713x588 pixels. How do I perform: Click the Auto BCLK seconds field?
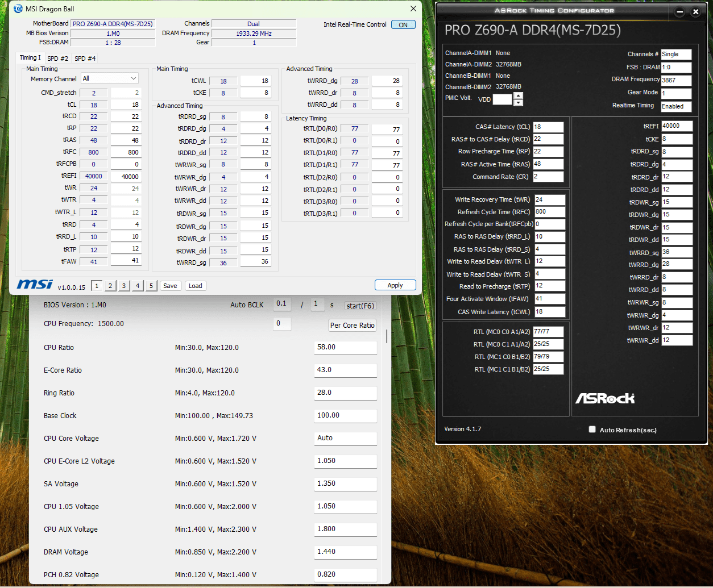coord(317,304)
